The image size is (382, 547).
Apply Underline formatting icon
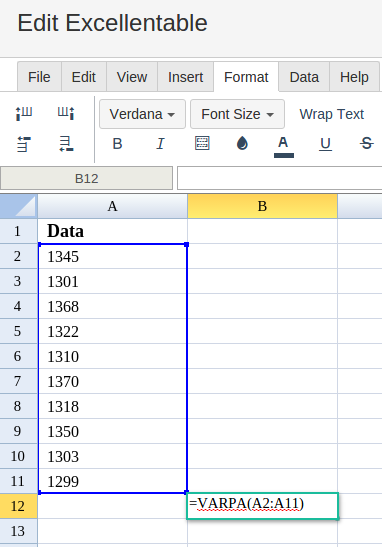(325, 144)
